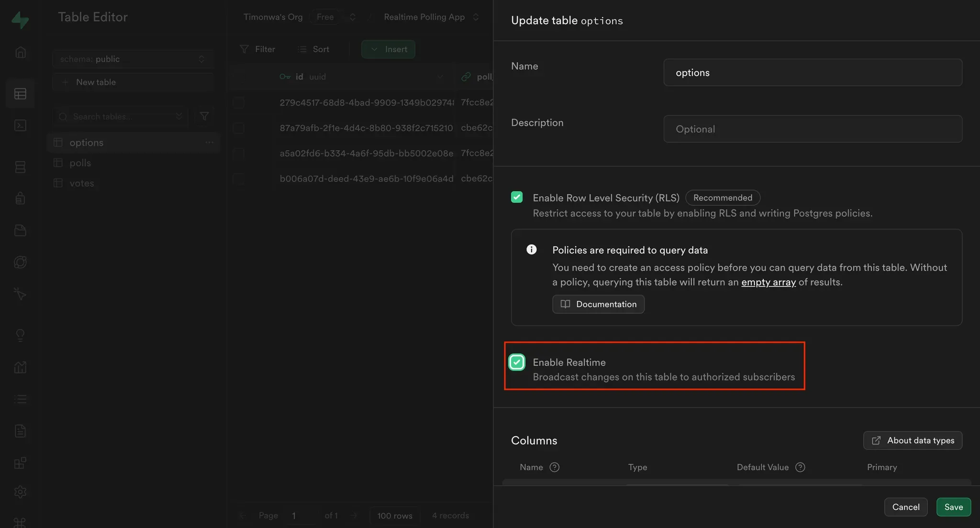Open the empty array link

[768, 282]
